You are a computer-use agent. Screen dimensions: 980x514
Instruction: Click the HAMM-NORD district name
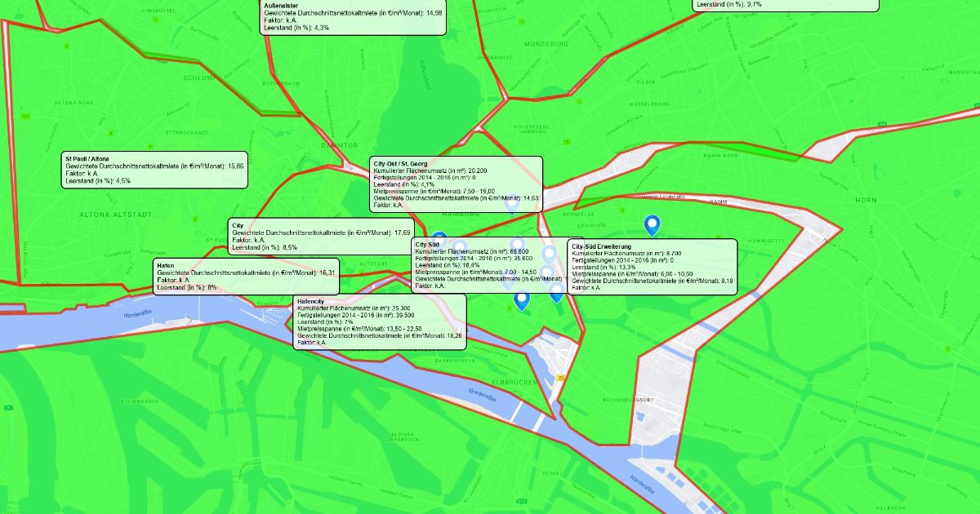point(721,156)
